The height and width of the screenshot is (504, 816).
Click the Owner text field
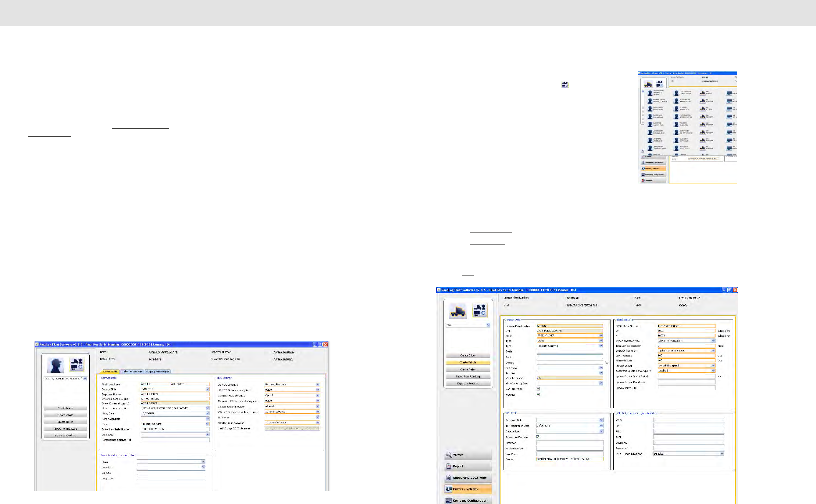[570, 459]
